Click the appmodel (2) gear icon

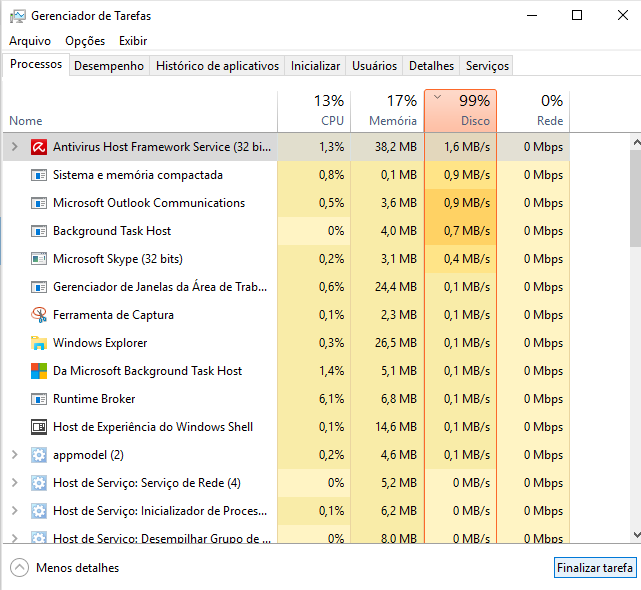pyautogui.click(x=39, y=455)
